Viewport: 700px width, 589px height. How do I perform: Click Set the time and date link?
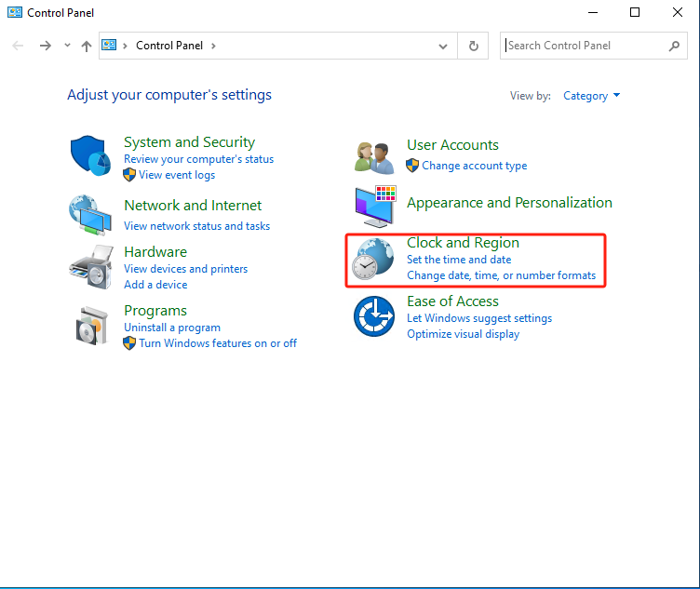click(459, 260)
